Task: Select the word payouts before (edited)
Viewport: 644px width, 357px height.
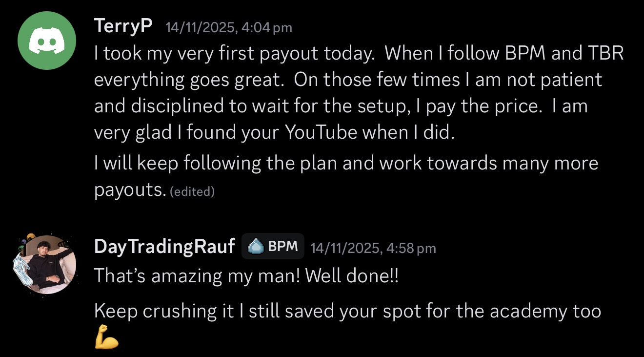Action: pos(130,190)
